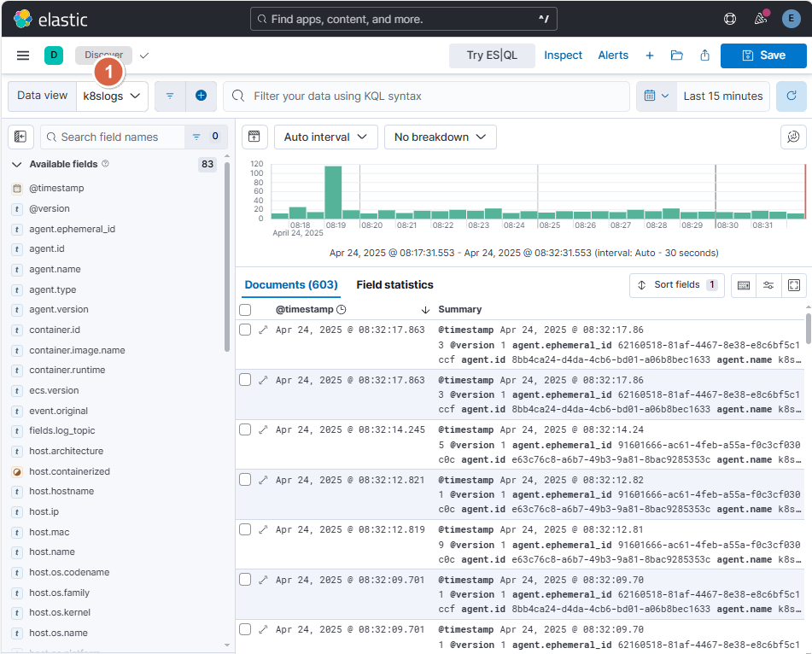This screenshot has width=812, height=654.
Task: Hide the histogram chart panel
Action: coord(254,137)
